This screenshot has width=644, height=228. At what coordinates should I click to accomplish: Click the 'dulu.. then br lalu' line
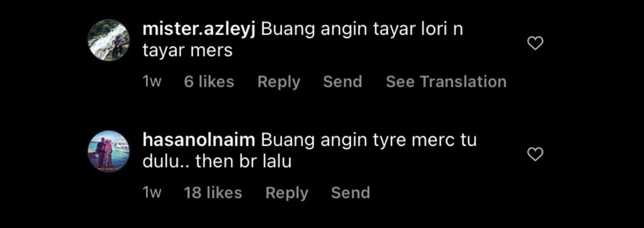pyautogui.click(x=217, y=162)
